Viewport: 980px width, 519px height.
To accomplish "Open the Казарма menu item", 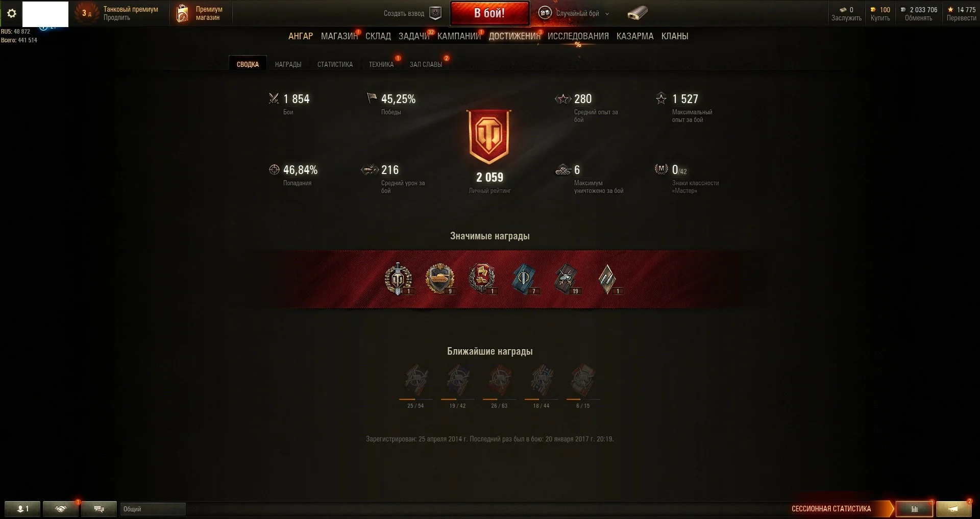I will pyautogui.click(x=634, y=36).
